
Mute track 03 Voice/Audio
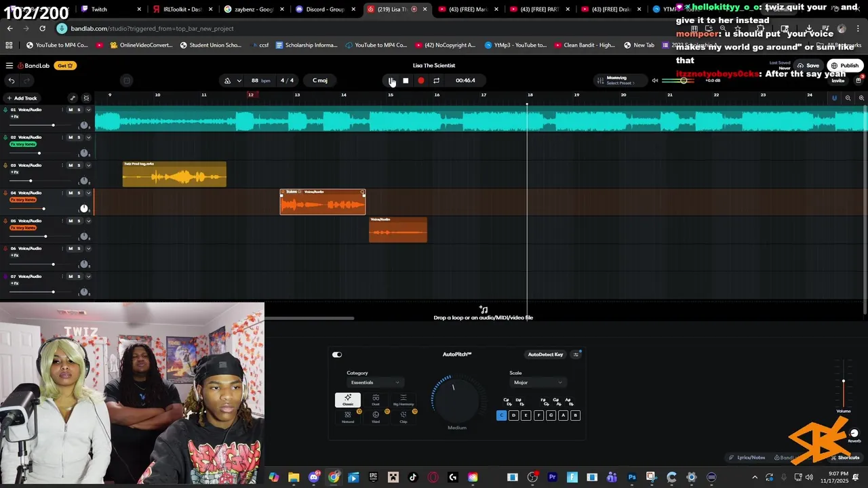coord(71,165)
